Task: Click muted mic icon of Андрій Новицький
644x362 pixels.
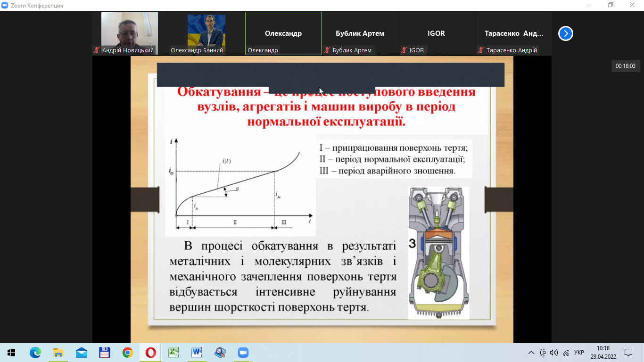Action: tap(97, 50)
